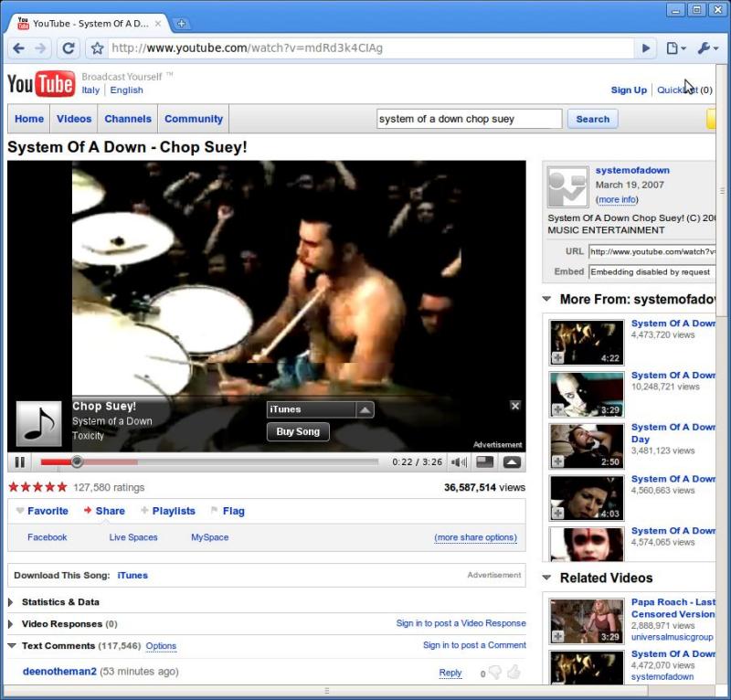Image resolution: width=731 pixels, height=700 pixels.
Task: Share the video on MySpace
Action: tap(210, 537)
